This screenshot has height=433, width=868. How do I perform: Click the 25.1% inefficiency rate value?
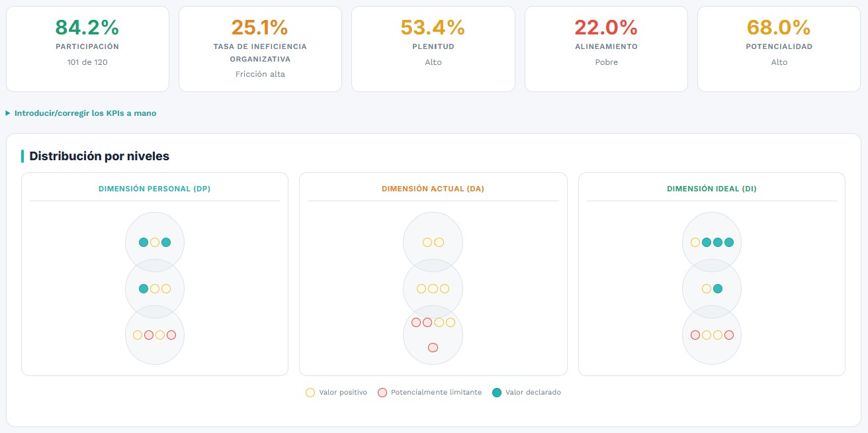260,27
